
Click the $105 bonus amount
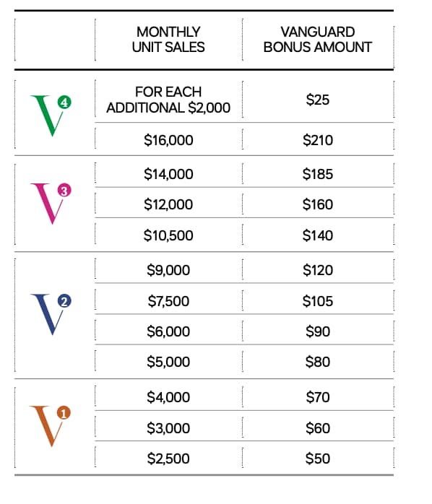(x=318, y=301)
